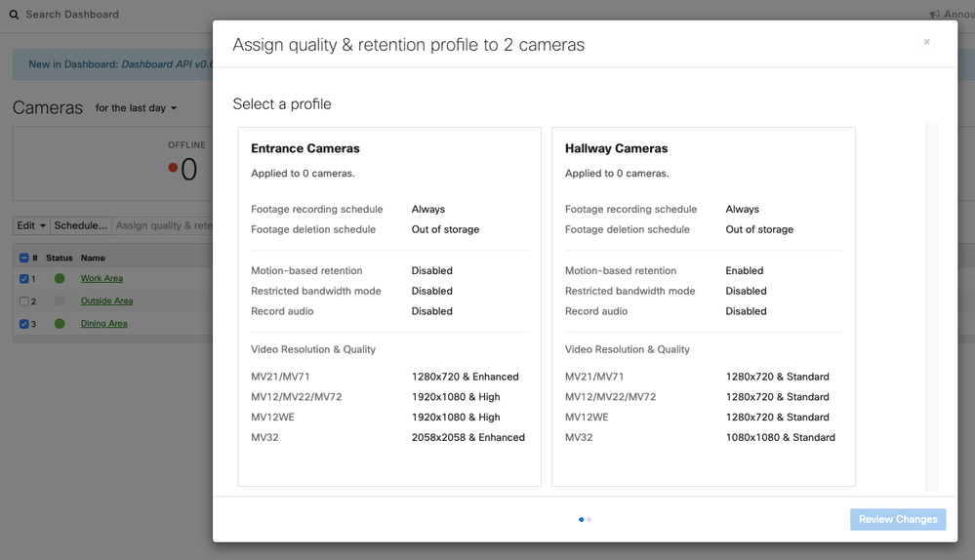Click 'Select a profile' heading
The height and width of the screenshot is (560, 975).
pyautogui.click(x=282, y=103)
